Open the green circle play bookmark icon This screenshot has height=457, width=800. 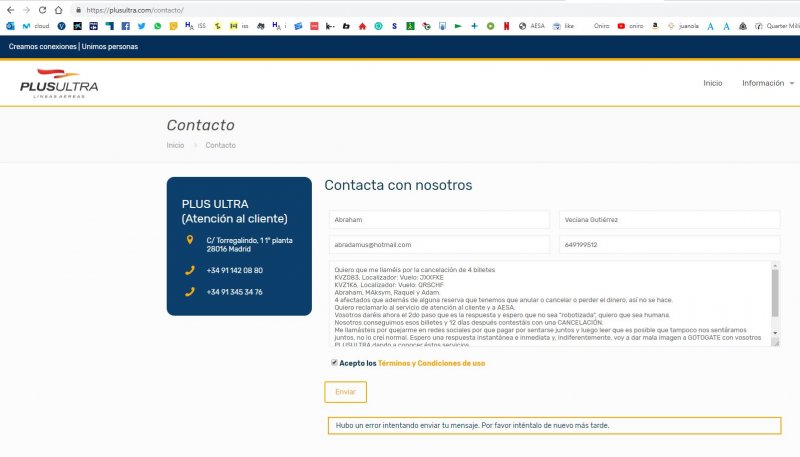pyautogui.click(x=490, y=26)
